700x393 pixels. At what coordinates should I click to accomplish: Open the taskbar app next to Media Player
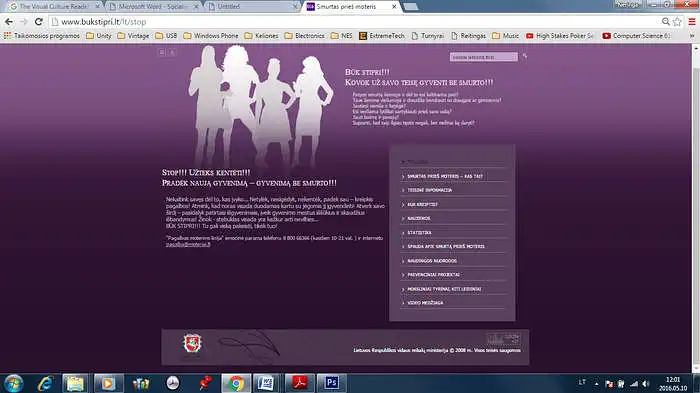(141, 383)
